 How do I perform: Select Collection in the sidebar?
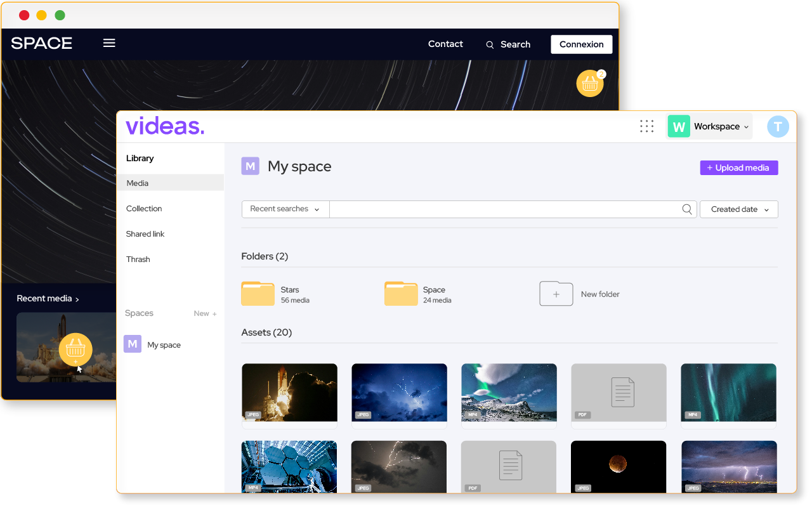pyautogui.click(x=144, y=209)
